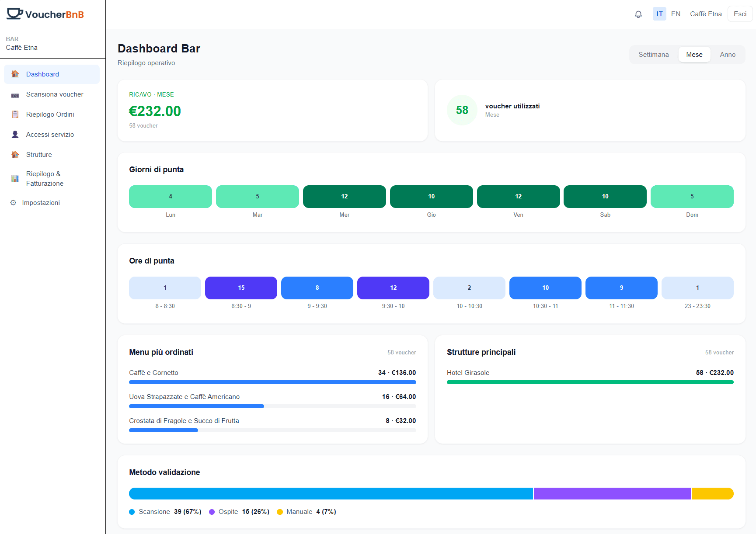The width and height of the screenshot is (756, 534).
Task: Click the Ospite purple legend dot
Action: 212,512
